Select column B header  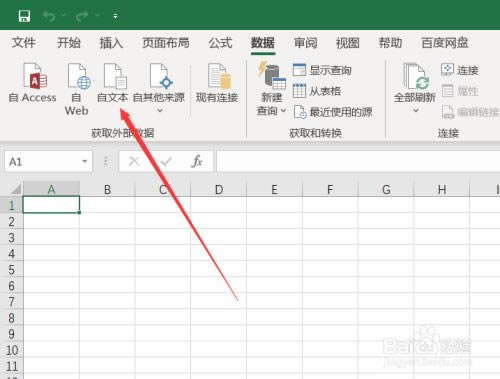point(107,189)
